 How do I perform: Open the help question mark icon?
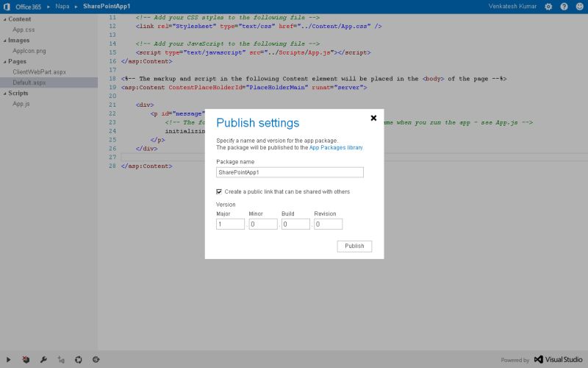click(564, 7)
